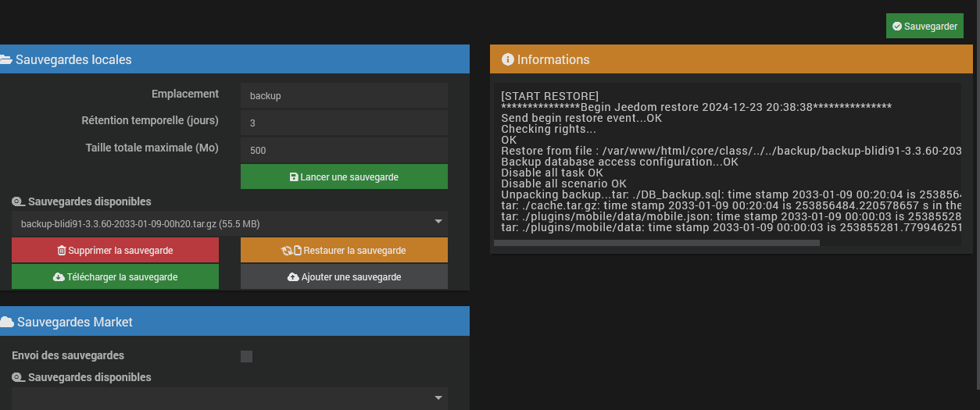Click the cloud download icon on Télécharger
The image size is (980, 410).
(59, 277)
